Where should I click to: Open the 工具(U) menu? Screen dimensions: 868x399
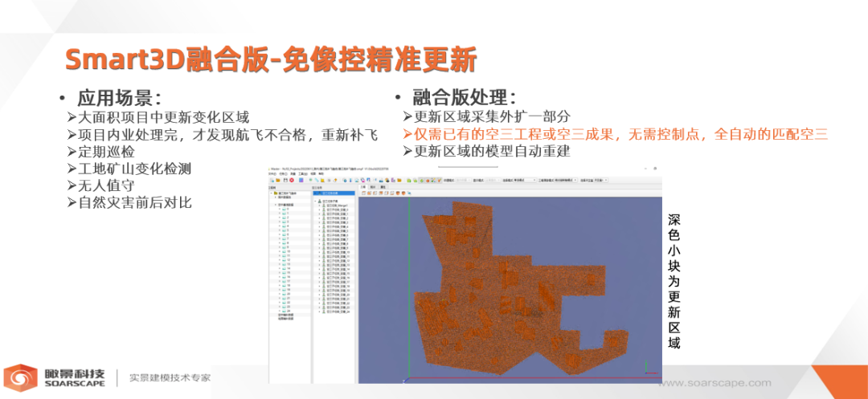(303, 173)
